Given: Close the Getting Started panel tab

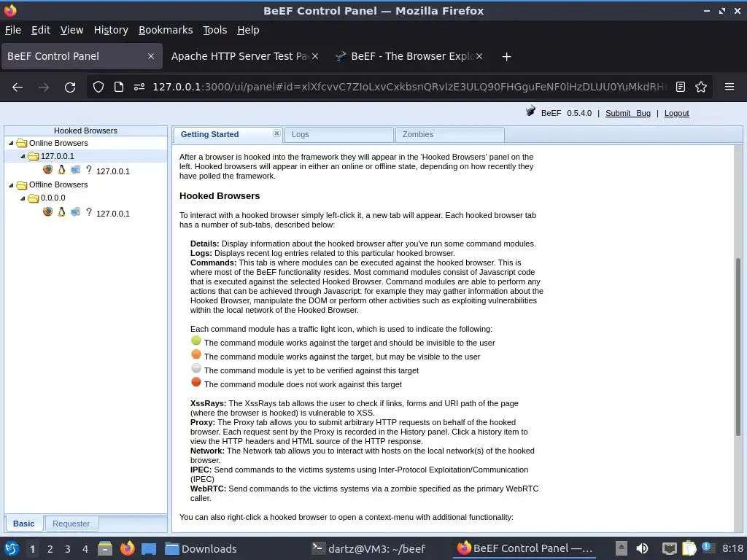Looking at the screenshot, I should (x=276, y=133).
